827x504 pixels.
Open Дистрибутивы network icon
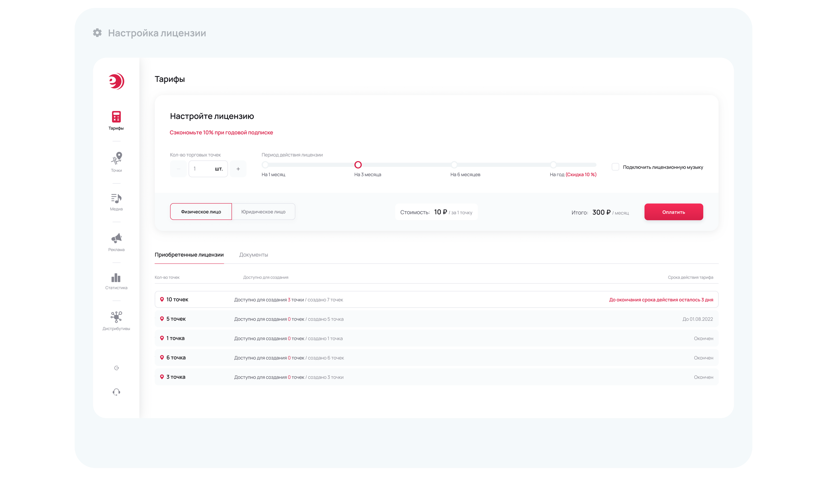[116, 317]
